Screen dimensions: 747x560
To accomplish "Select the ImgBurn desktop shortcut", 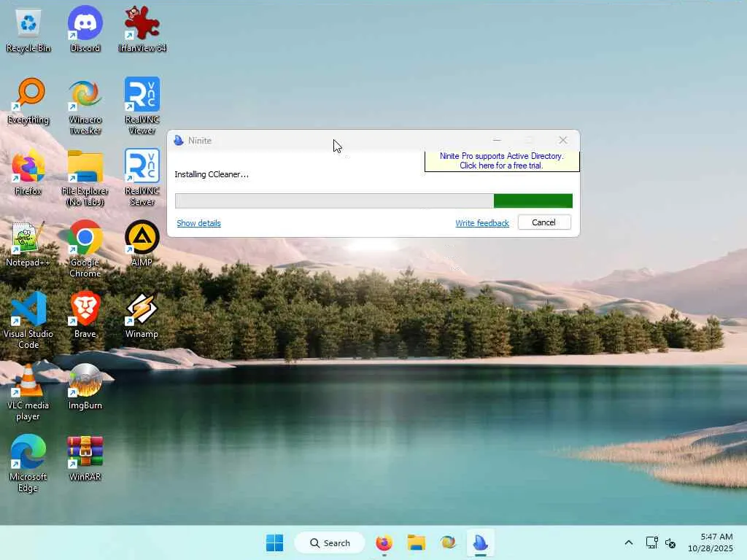I will click(x=85, y=386).
